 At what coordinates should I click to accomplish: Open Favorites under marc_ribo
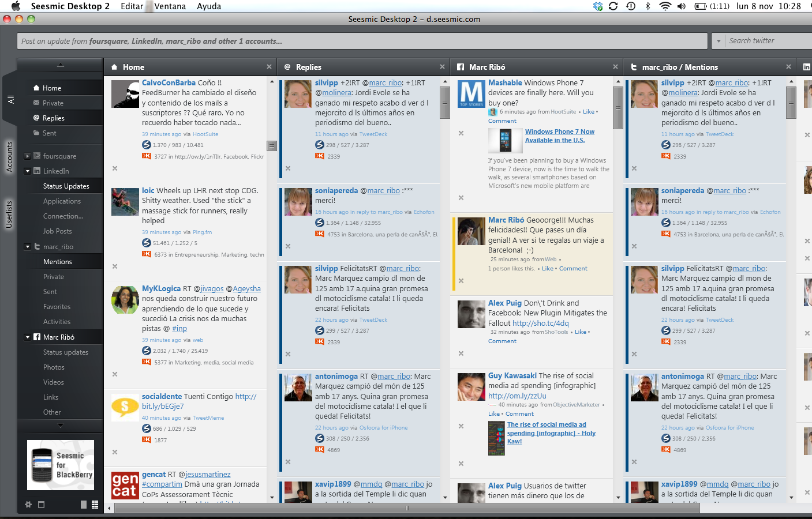57,307
